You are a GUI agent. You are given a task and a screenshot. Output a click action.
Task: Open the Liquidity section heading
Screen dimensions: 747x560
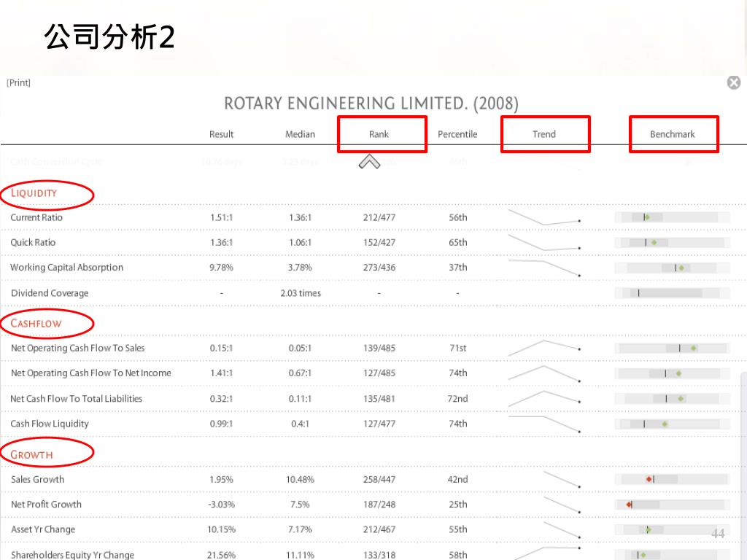click(x=34, y=192)
